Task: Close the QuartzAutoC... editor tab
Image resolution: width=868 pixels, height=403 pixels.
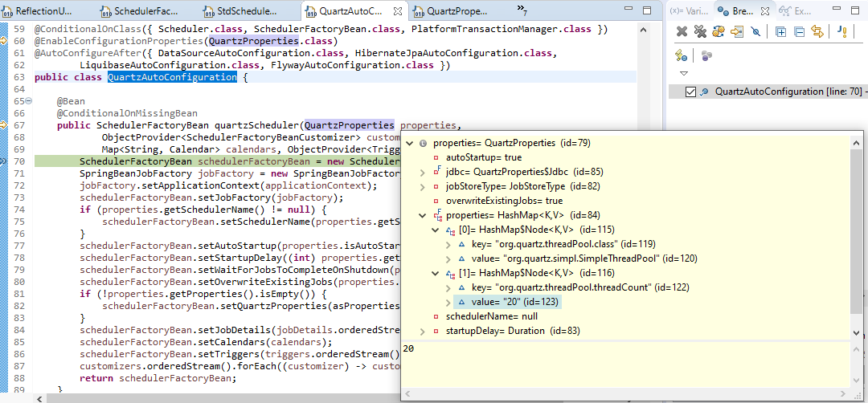Action: pos(398,10)
